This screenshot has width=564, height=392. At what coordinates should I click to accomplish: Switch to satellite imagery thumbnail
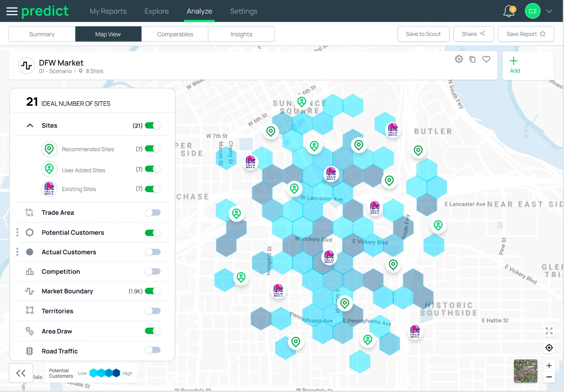525,371
